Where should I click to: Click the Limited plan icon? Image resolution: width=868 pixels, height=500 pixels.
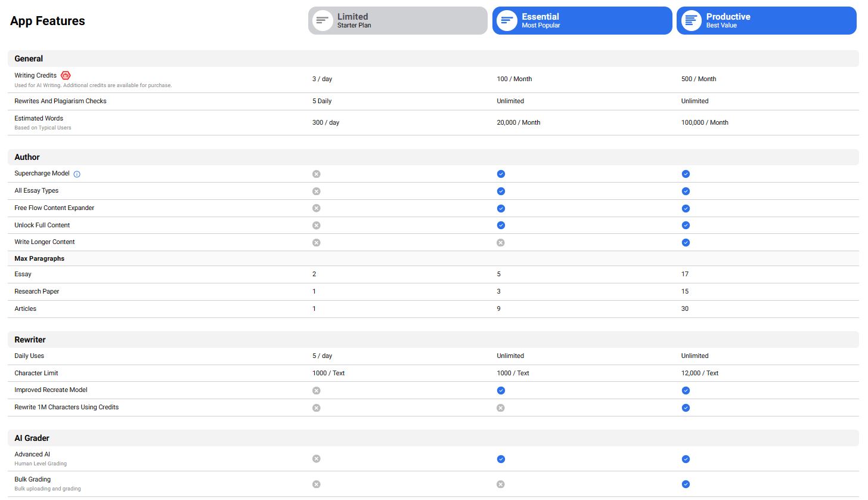point(323,21)
